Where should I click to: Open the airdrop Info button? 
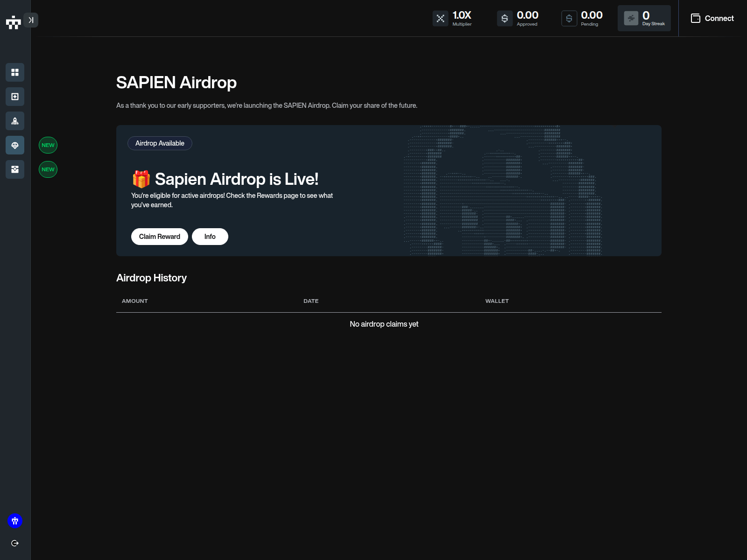tap(210, 237)
